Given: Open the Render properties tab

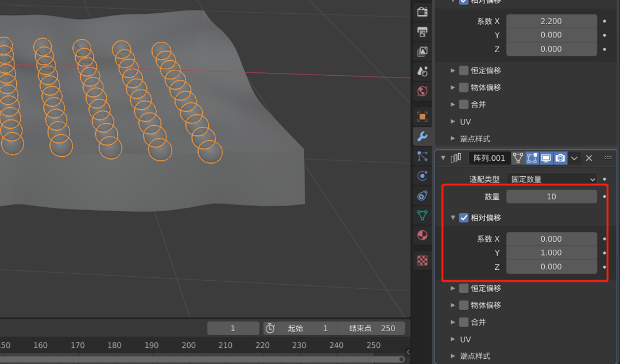Looking at the screenshot, I should click(423, 12).
